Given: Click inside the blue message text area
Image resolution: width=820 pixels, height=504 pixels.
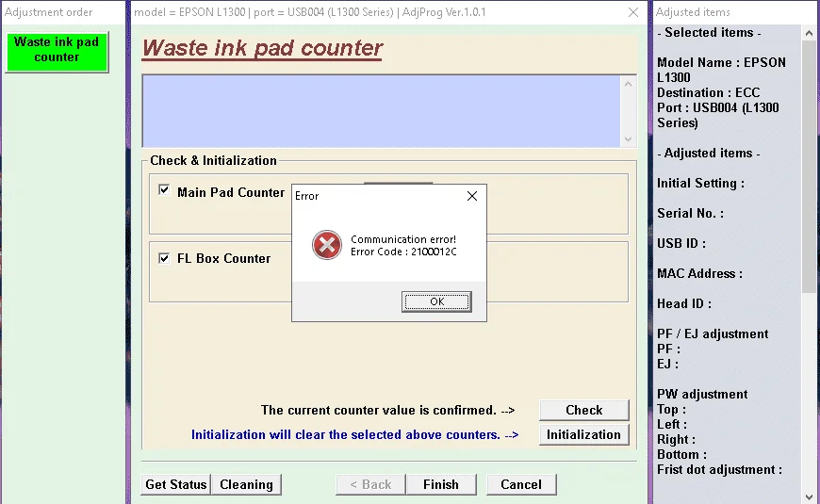Looking at the screenshot, I should [381, 111].
